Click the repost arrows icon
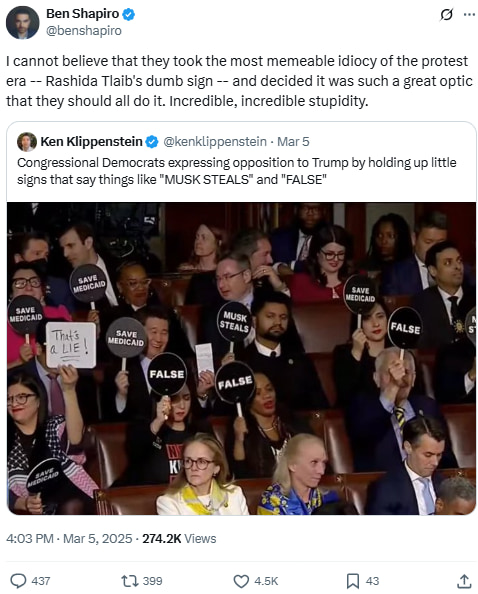 (x=129, y=581)
